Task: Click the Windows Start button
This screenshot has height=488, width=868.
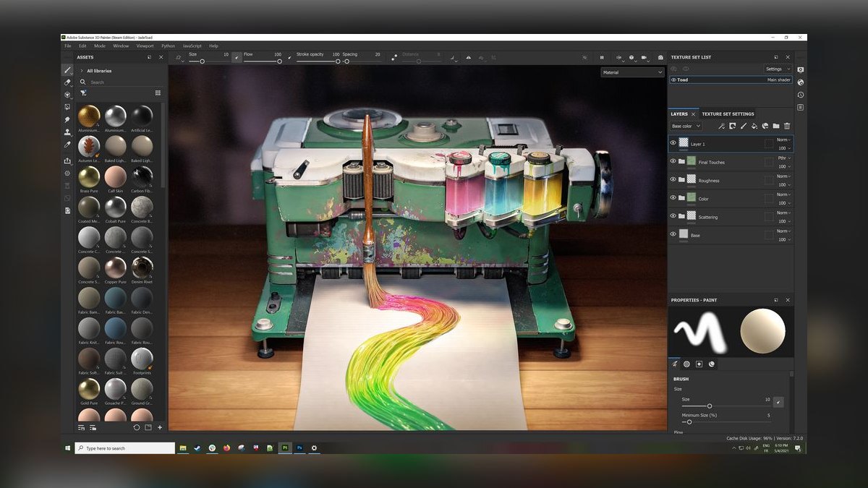Action: 68,448
